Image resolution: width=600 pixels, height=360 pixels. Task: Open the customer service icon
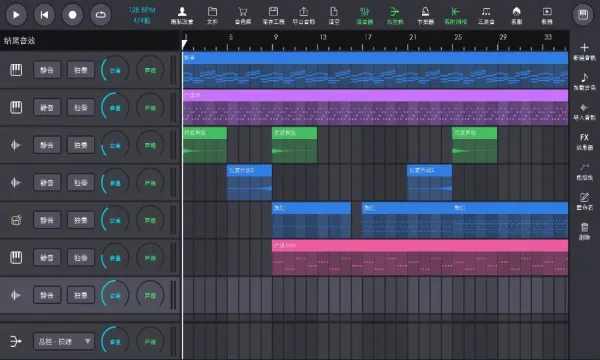tap(517, 15)
